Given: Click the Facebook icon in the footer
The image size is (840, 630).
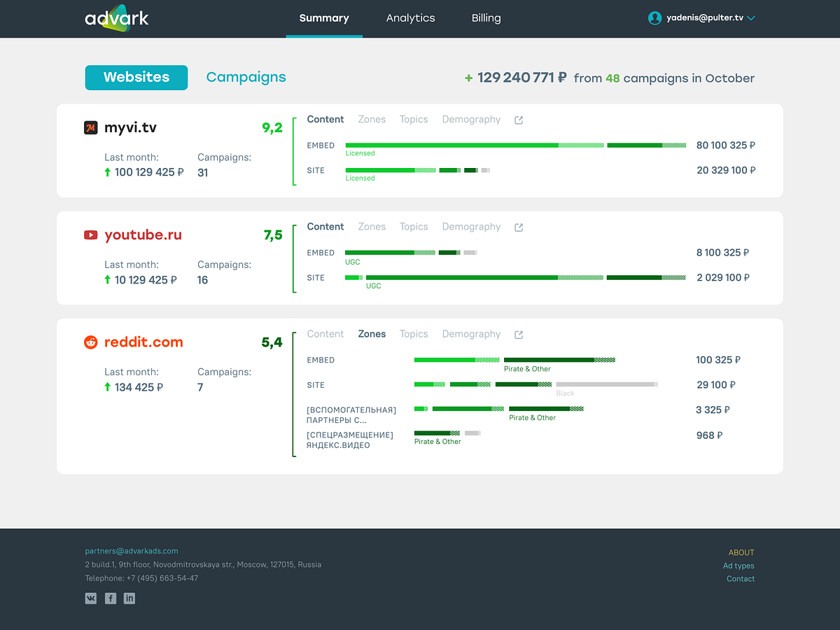Looking at the screenshot, I should tap(110, 598).
